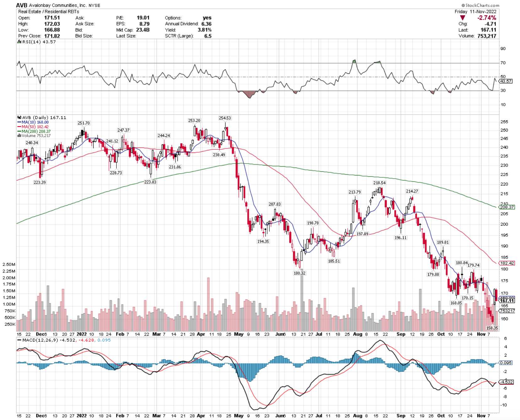Click the 240.34 price label
The image size is (520, 420).
32,143
